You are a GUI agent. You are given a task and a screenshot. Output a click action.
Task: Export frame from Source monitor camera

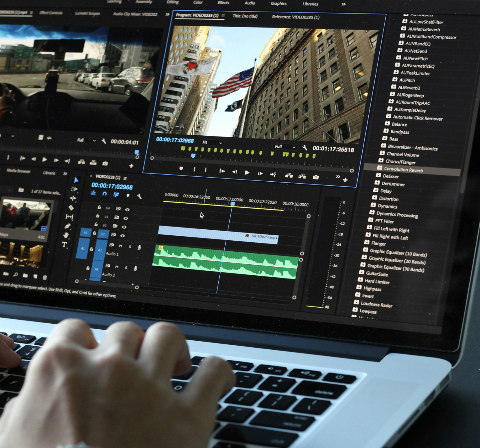[x=105, y=163]
